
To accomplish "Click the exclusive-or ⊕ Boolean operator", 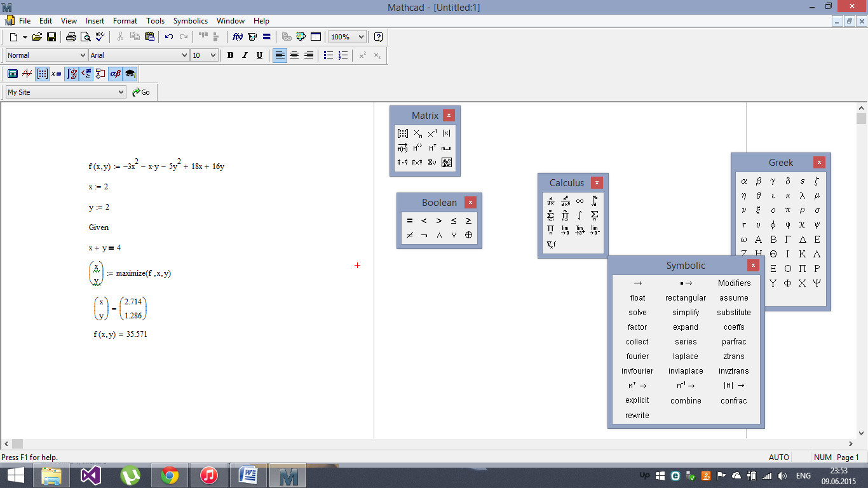I will click(x=468, y=235).
